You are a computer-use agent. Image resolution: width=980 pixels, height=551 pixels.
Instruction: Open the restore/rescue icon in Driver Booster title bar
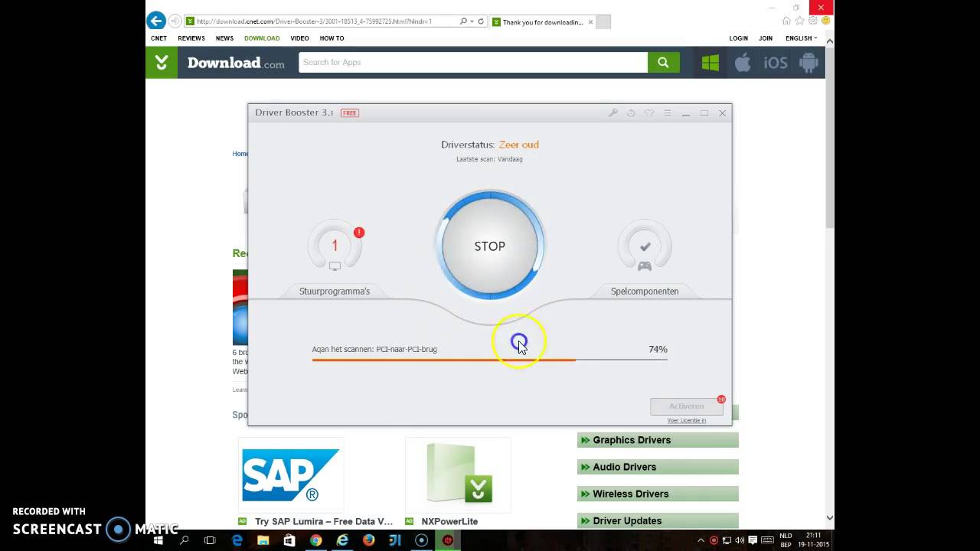[x=631, y=113]
